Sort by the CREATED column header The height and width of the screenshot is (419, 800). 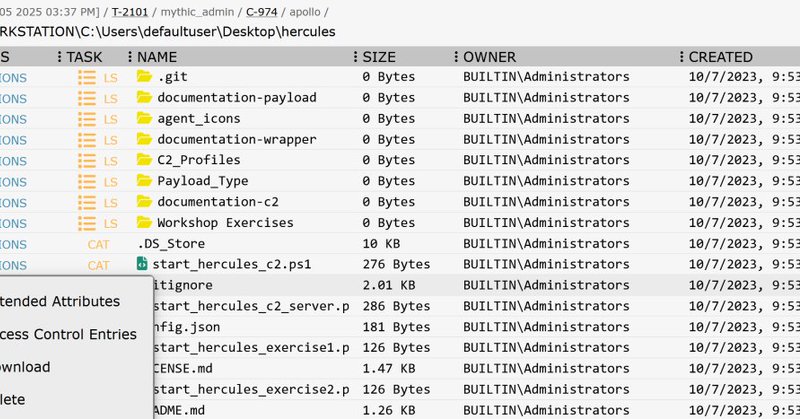click(x=721, y=57)
